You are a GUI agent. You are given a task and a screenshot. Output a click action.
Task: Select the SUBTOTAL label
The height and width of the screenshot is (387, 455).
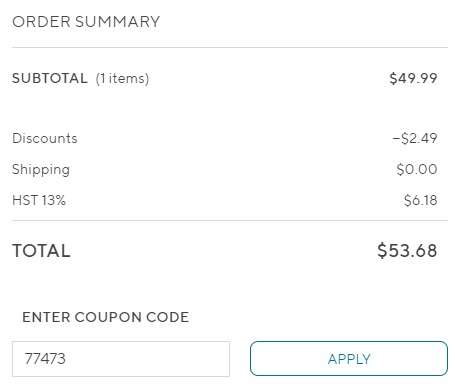click(50, 78)
